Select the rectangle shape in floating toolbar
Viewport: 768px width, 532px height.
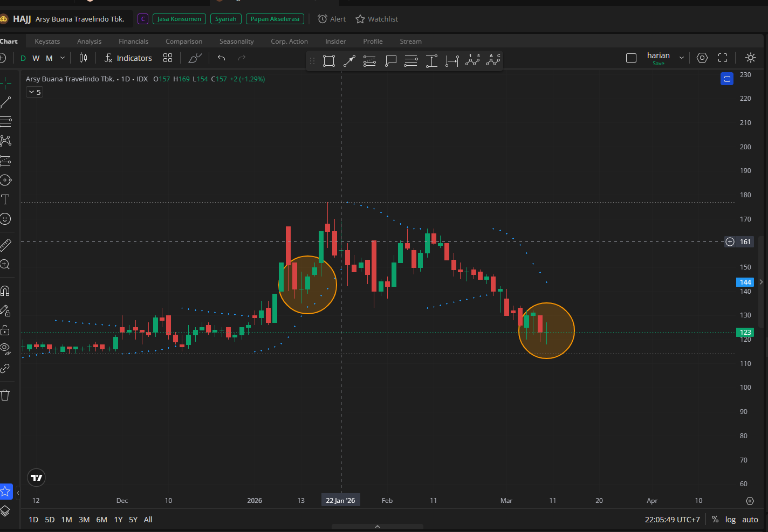(x=329, y=61)
